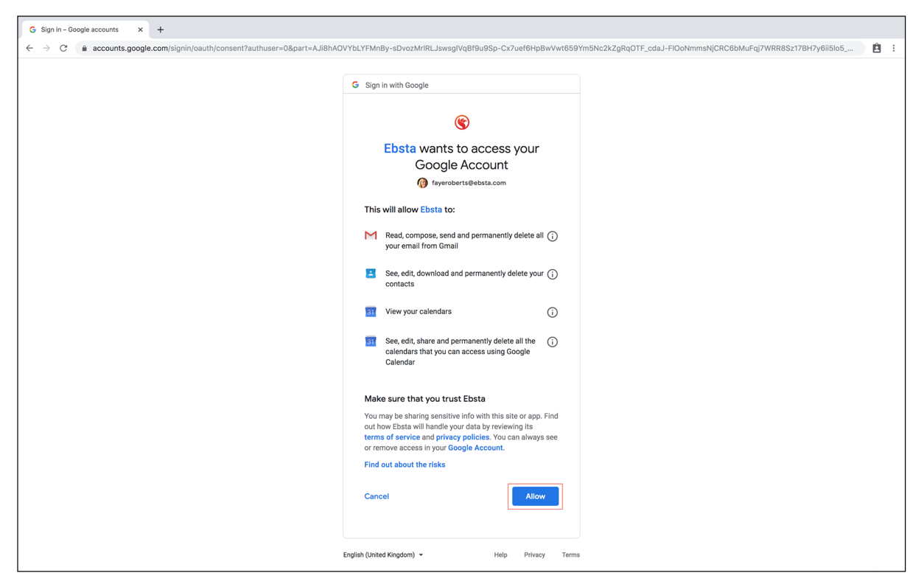The image size is (924, 587).
Task: Click the URL address bar
Action: coord(472,49)
